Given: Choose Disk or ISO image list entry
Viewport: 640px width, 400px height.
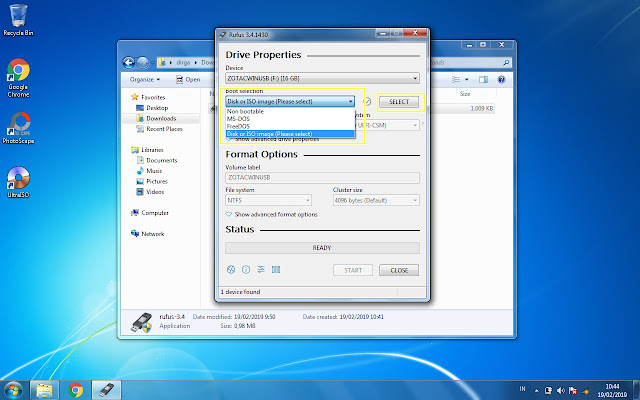Looking at the screenshot, I should point(290,134).
